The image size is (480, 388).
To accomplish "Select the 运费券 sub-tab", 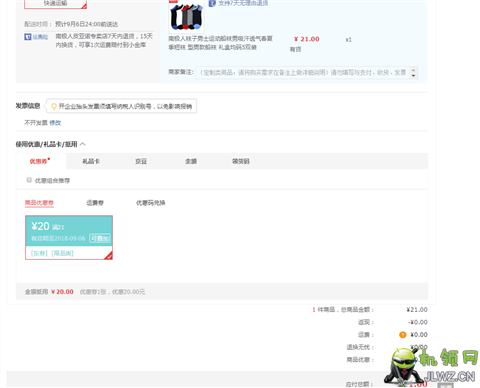I will 95,203.
